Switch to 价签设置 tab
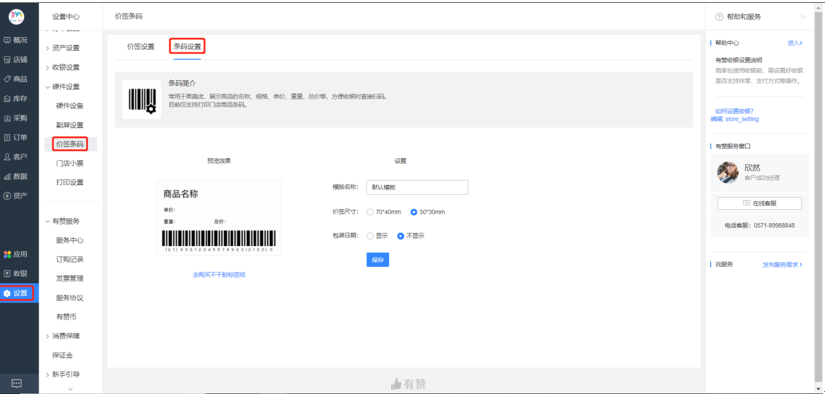 pyautogui.click(x=140, y=47)
